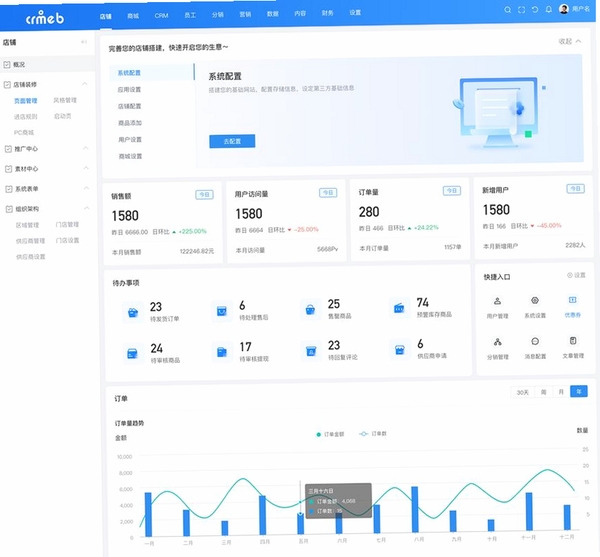Select 店铺配置 in the guide list
Viewport: 600px width, 557px height.
click(129, 106)
